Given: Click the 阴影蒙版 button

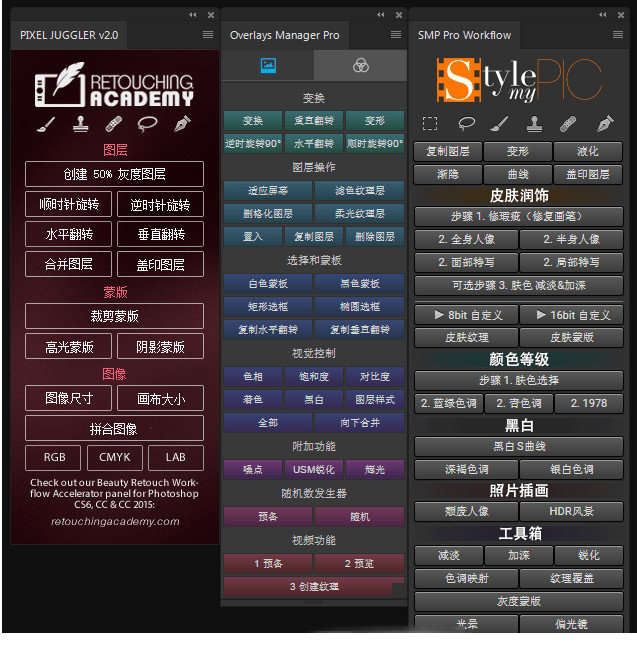Looking at the screenshot, I should (160, 346).
